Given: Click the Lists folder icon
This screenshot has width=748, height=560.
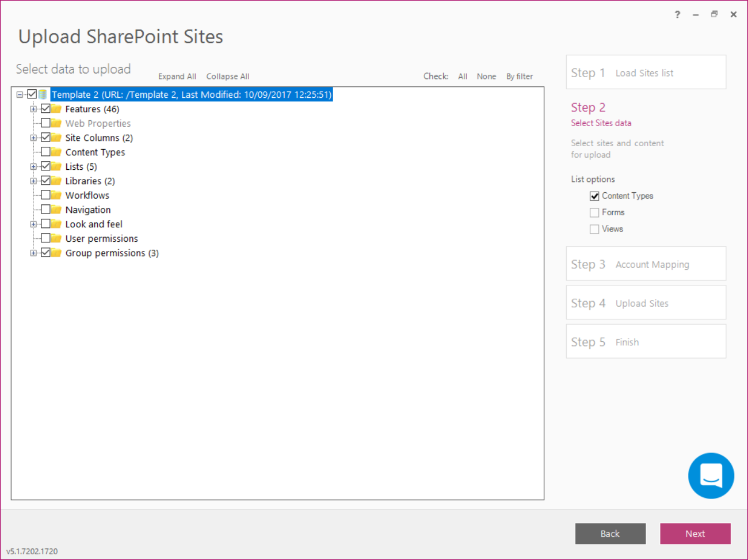Looking at the screenshot, I should (56, 166).
